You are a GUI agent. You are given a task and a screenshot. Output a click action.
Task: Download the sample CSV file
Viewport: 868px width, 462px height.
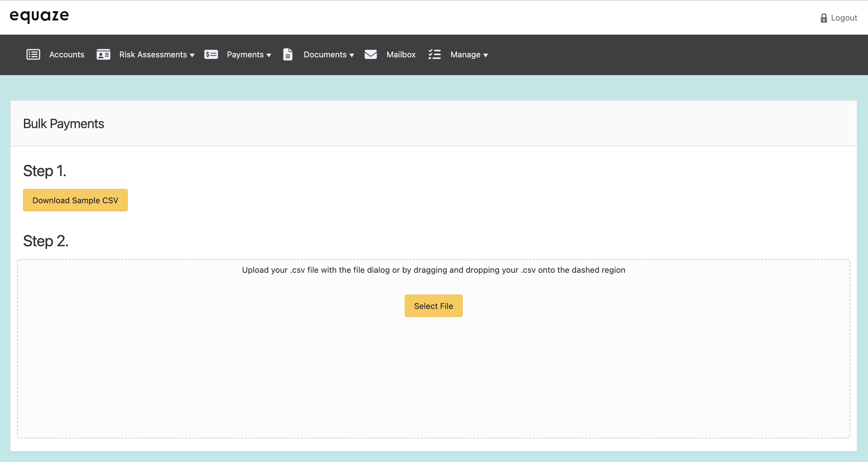coord(75,200)
